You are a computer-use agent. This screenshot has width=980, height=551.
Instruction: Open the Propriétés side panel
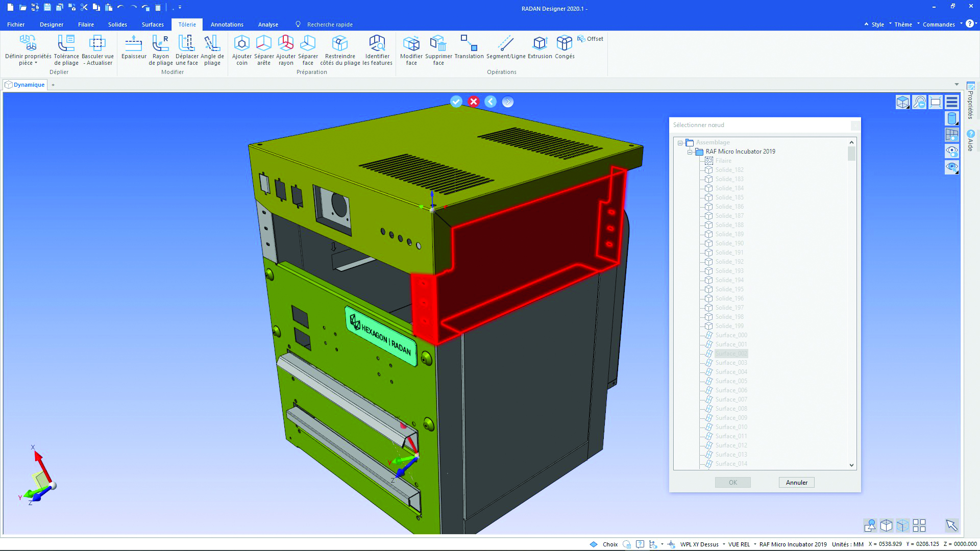pos(970,101)
